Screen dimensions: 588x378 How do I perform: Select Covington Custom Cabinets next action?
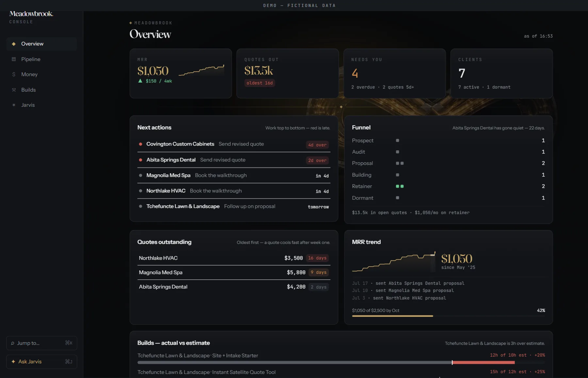(x=234, y=144)
